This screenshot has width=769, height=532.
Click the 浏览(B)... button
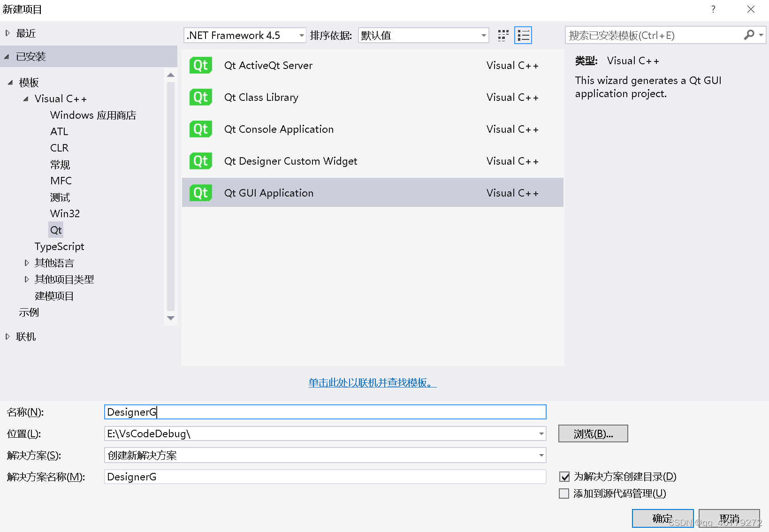(x=593, y=434)
